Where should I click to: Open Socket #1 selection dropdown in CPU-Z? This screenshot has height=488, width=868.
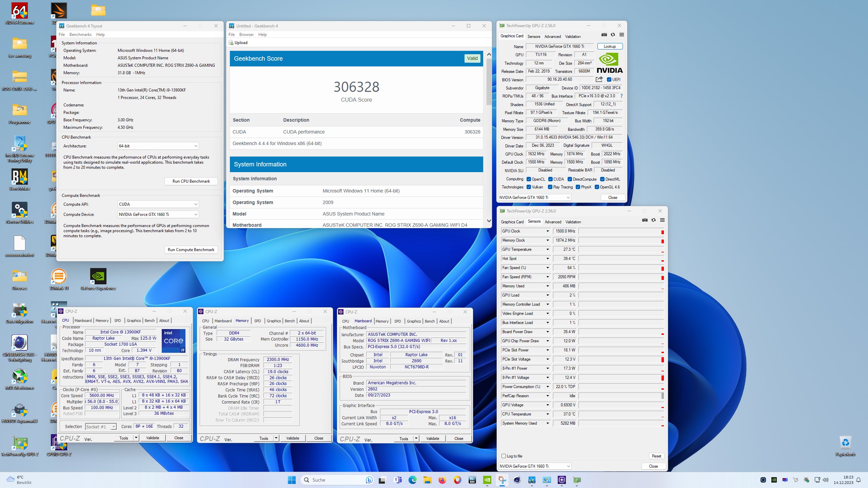[101, 427]
